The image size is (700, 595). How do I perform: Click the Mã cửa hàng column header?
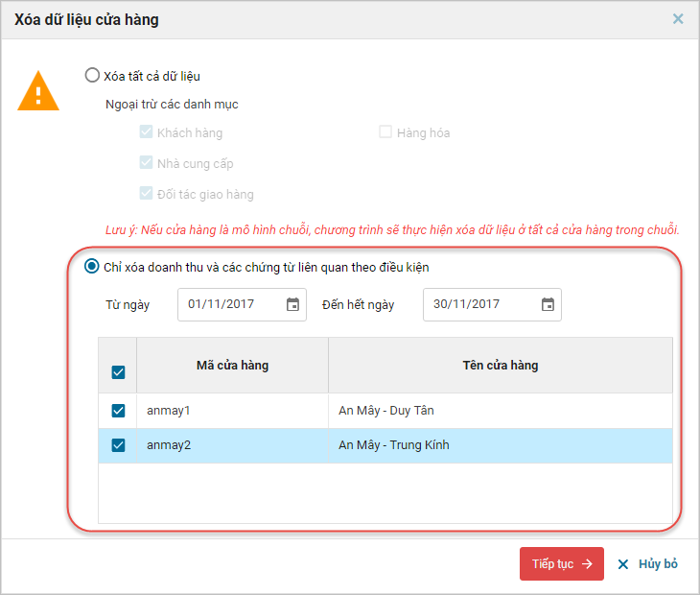pyautogui.click(x=232, y=365)
